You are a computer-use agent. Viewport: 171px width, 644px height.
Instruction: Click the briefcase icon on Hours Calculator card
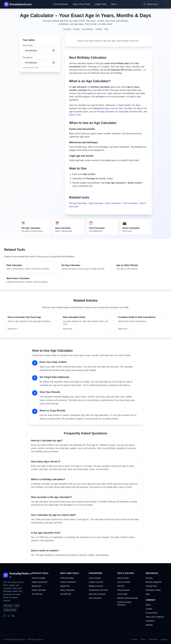click(124, 223)
